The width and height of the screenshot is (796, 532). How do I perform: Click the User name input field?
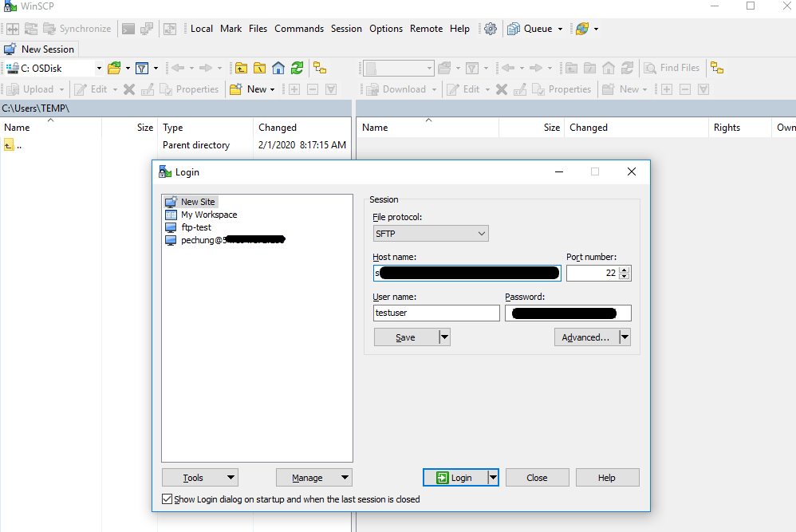(x=435, y=313)
